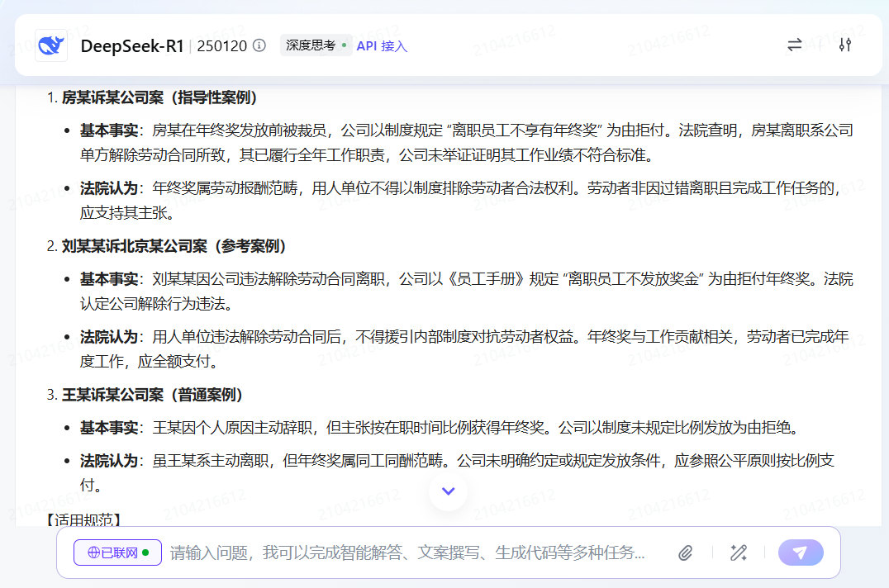The image size is (889, 588).
Task: Click 基本事实 label under 房某 case
Action: pyautogui.click(x=112, y=130)
